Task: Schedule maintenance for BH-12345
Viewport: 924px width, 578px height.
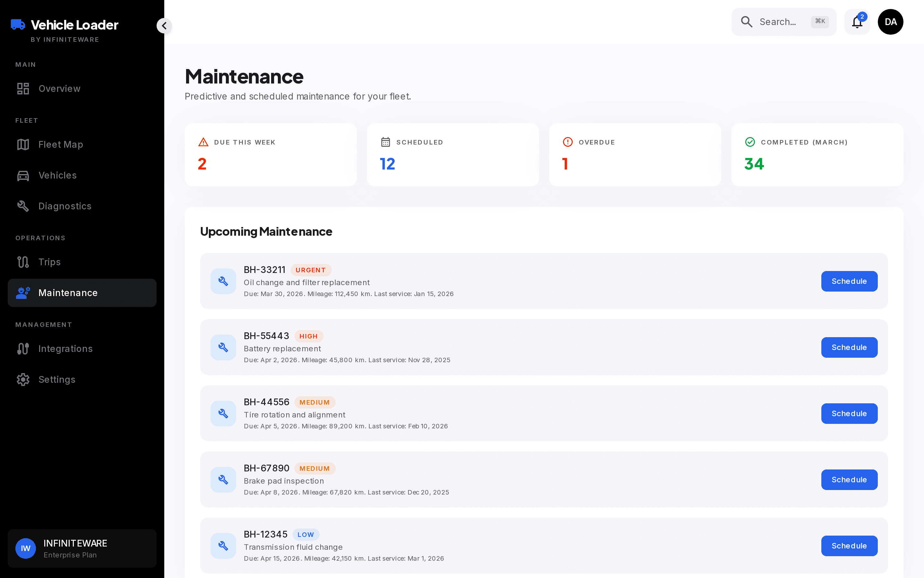Action: [849, 546]
